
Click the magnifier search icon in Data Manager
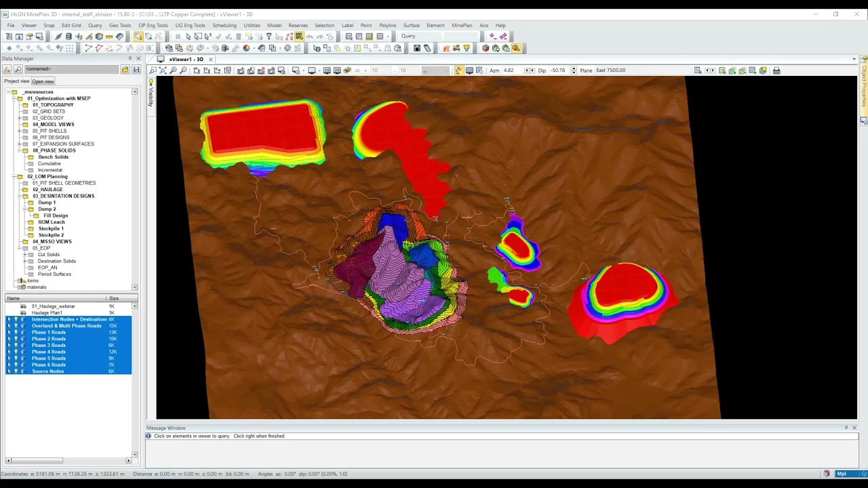pyautogui.click(x=18, y=69)
